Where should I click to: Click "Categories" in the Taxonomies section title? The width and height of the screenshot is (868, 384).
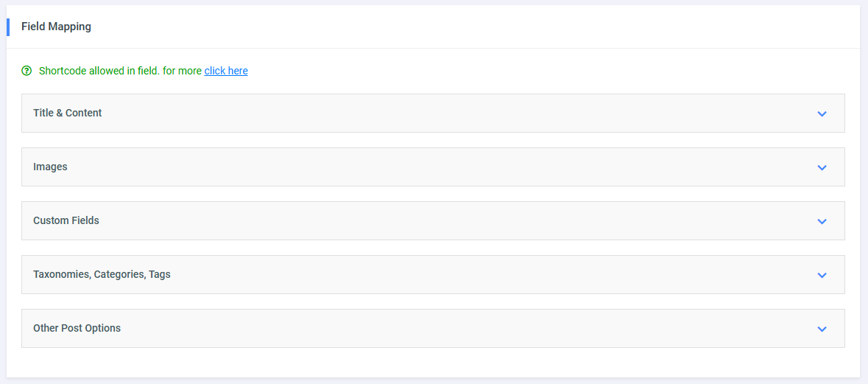tap(119, 274)
